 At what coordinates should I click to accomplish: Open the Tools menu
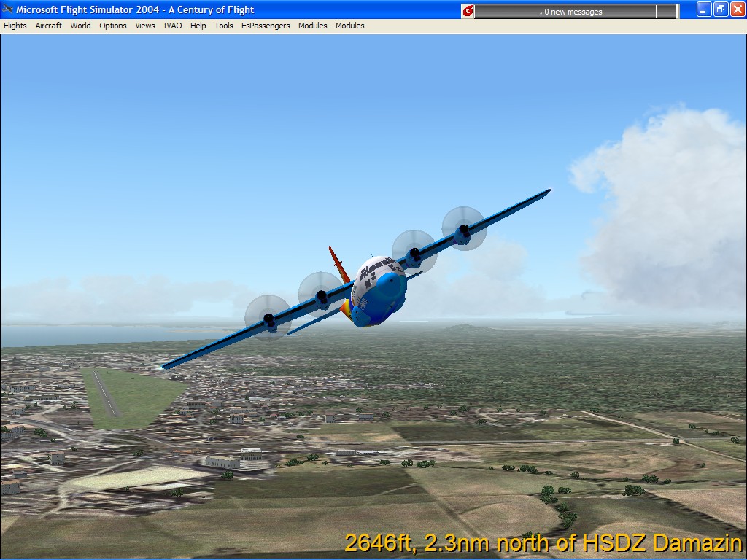[224, 26]
